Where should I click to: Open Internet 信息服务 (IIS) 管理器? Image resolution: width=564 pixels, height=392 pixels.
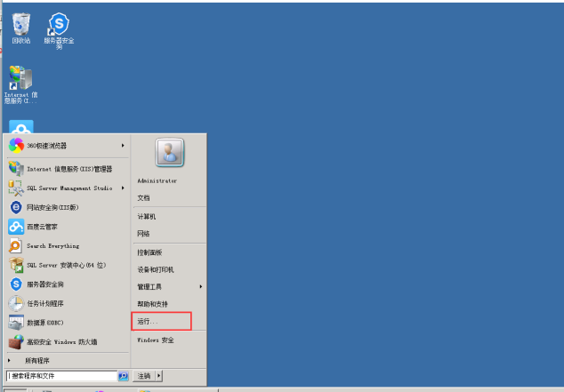click(68, 169)
